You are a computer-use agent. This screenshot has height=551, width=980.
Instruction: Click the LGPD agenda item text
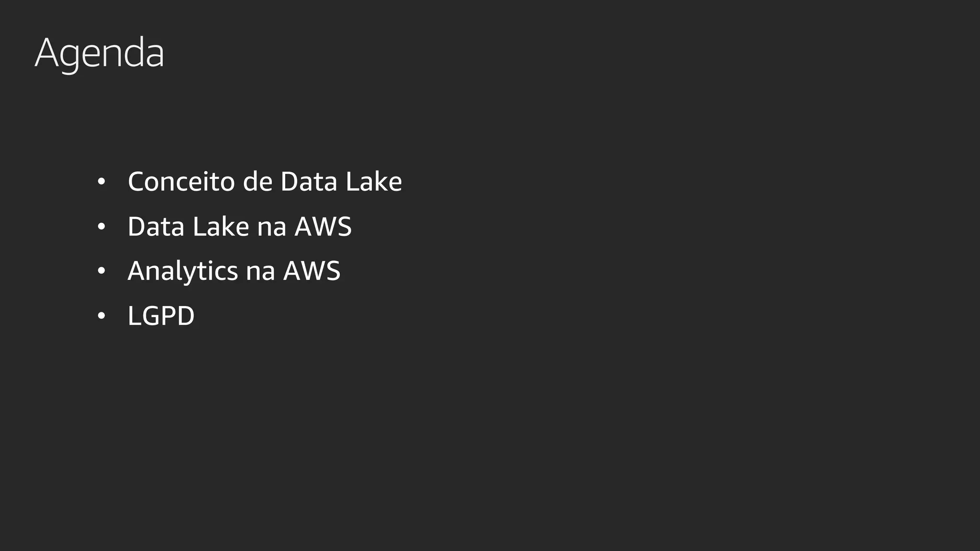click(x=161, y=316)
